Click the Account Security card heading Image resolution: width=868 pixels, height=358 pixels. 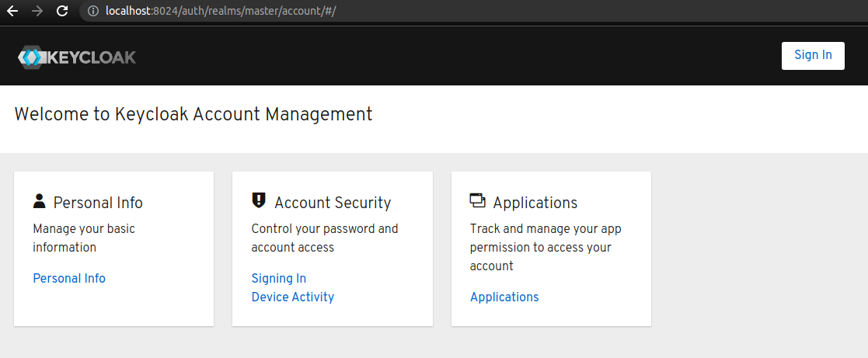point(333,203)
